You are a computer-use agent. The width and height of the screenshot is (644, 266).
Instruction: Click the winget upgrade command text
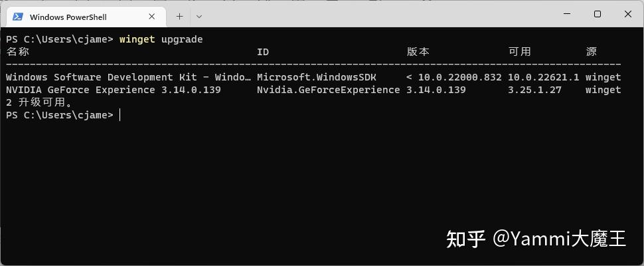(x=161, y=39)
